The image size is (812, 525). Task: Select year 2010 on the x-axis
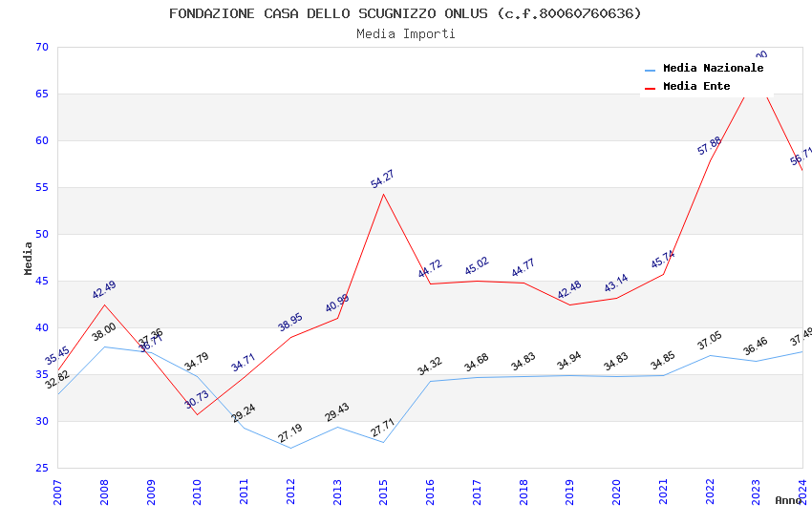coord(198,492)
